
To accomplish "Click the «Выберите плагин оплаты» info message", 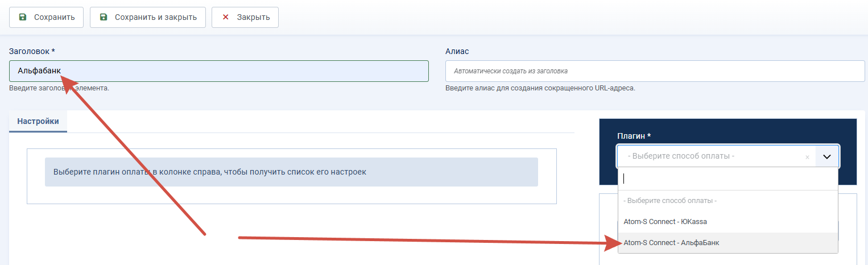I will [291, 172].
